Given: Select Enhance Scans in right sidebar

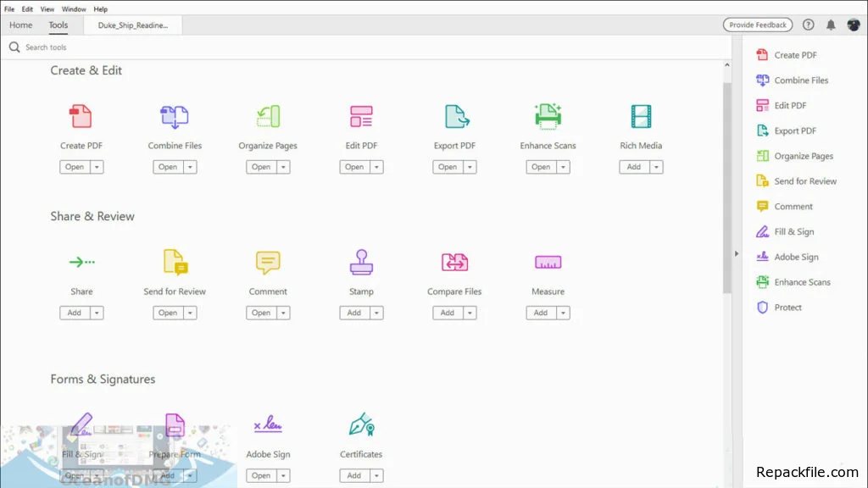Looking at the screenshot, I should coord(793,282).
